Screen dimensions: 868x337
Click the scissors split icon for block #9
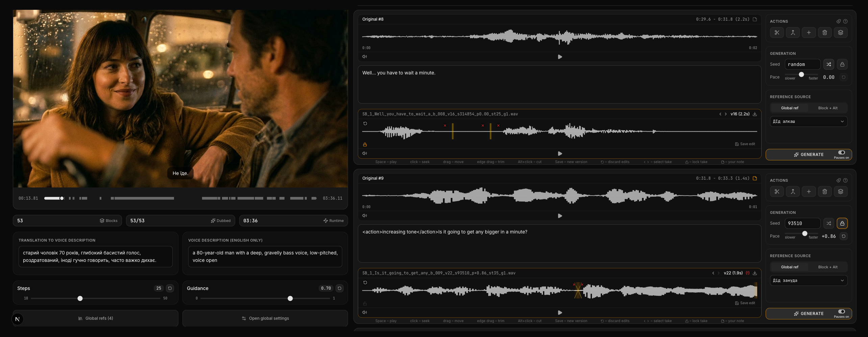[777, 192]
